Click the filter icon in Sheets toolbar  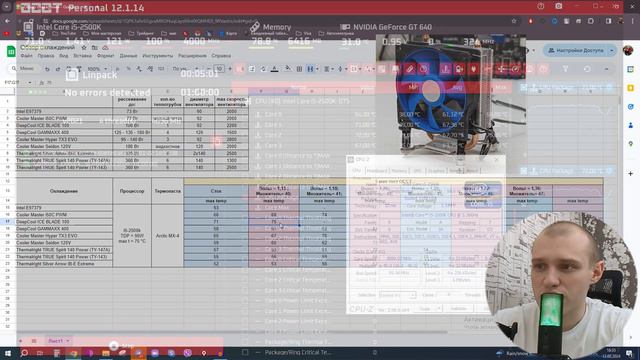coord(565,69)
